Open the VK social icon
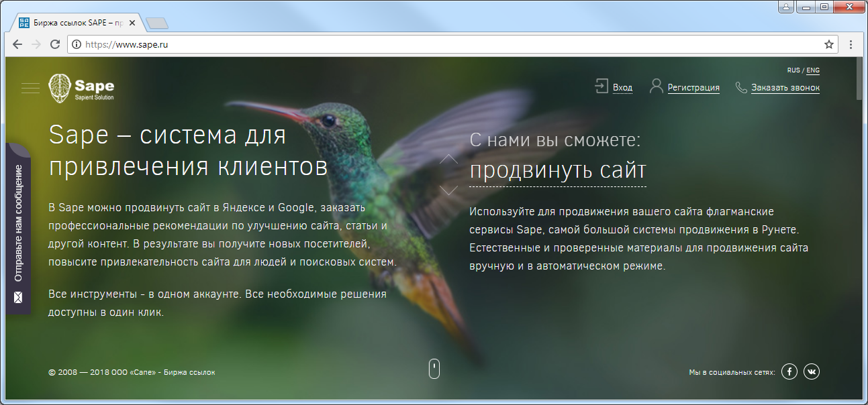868x405 pixels. (x=812, y=371)
